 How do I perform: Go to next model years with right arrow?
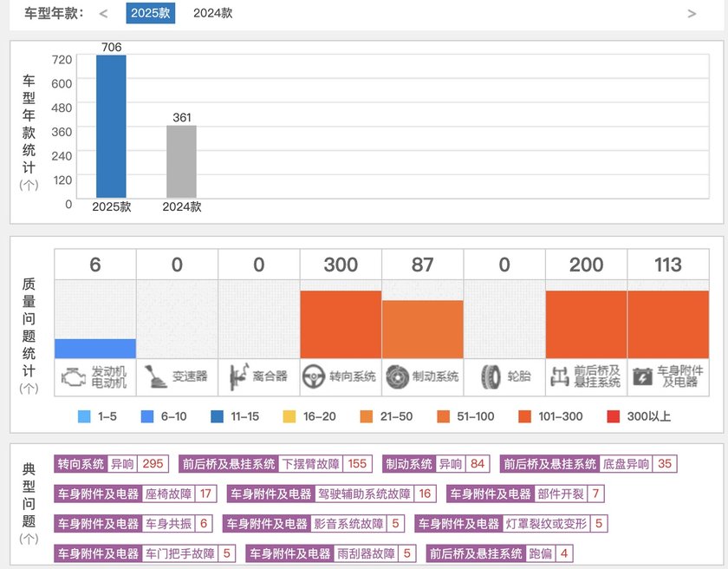tap(692, 13)
